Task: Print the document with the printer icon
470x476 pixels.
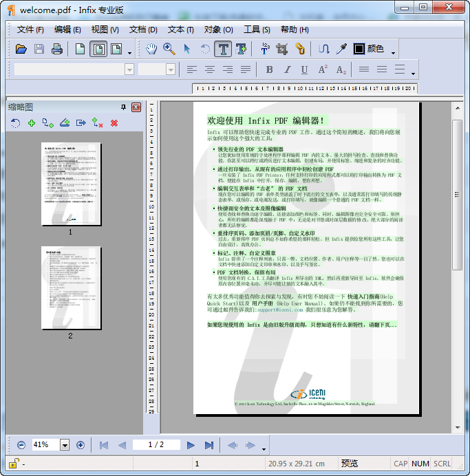Action: click(x=57, y=49)
